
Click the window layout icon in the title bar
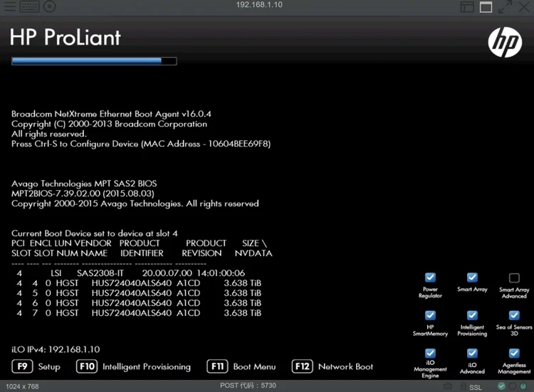[x=466, y=7]
